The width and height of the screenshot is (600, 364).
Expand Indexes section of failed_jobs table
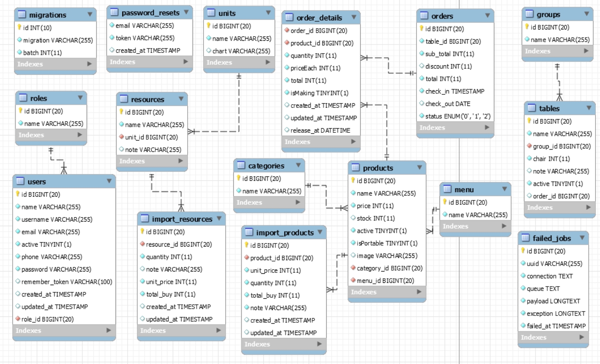click(582, 337)
